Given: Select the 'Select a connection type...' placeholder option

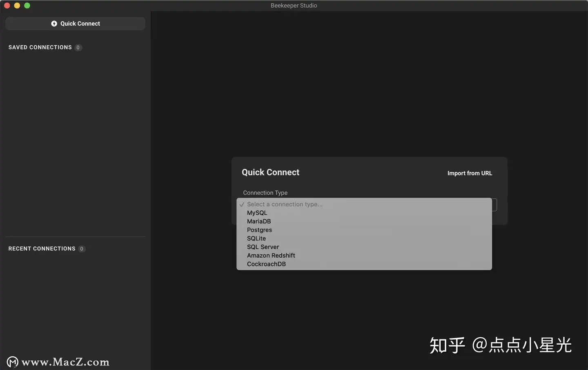Looking at the screenshot, I should (364, 204).
